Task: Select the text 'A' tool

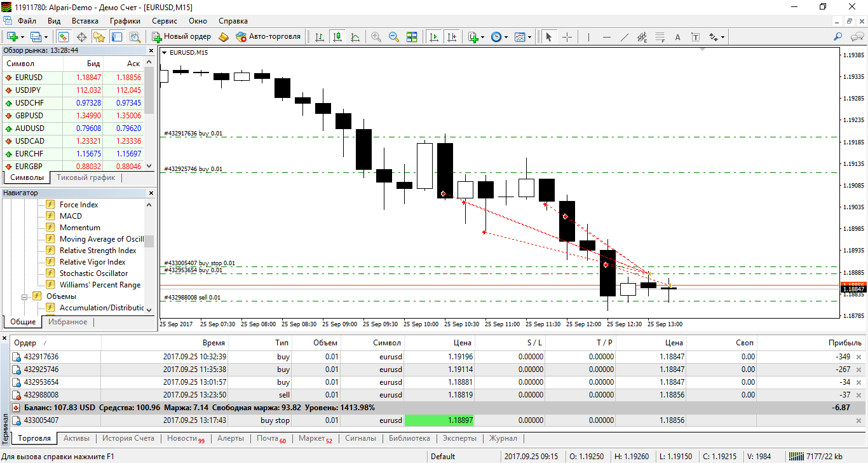Action: pyautogui.click(x=678, y=37)
